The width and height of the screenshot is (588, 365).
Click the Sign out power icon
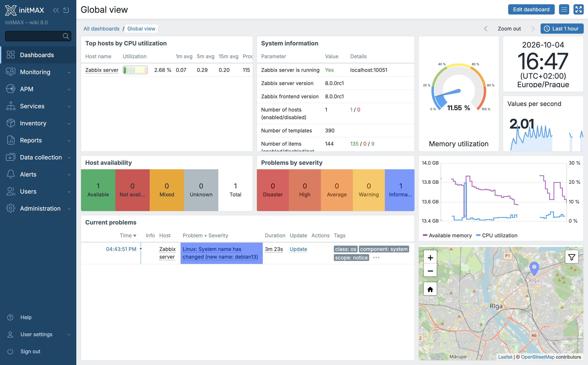click(10, 351)
